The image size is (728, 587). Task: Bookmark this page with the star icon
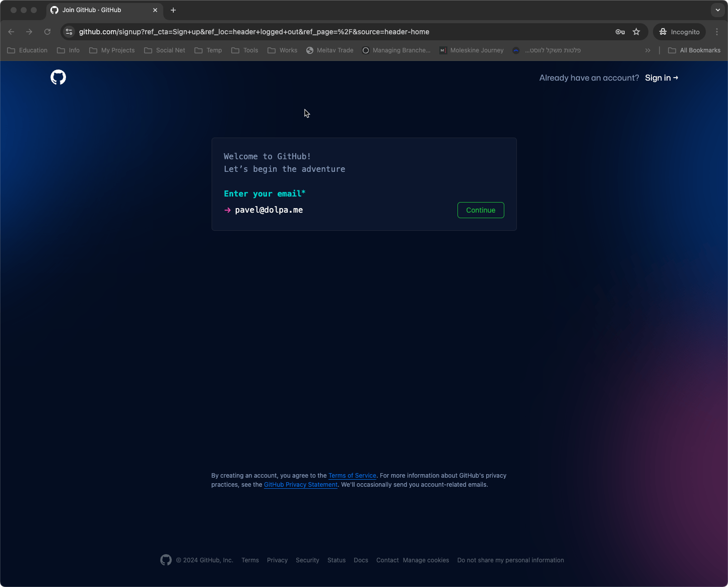pyautogui.click(x=636, y=32)
